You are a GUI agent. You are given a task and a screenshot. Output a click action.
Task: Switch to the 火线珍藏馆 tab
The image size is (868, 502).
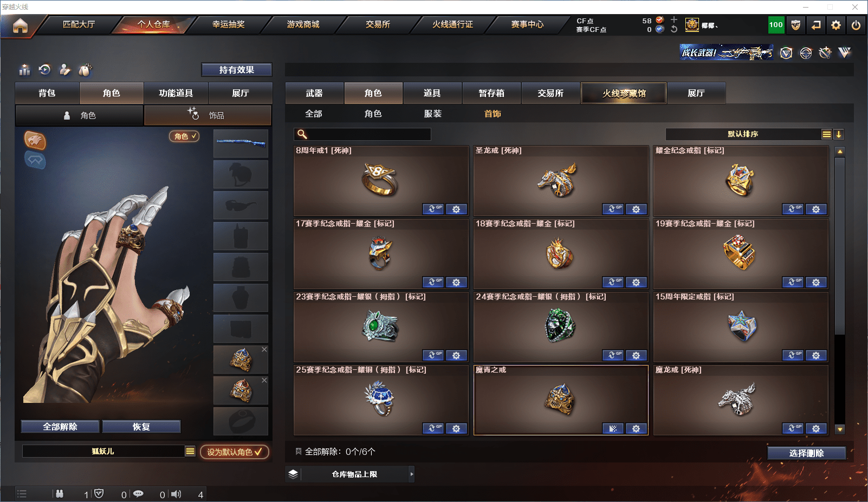pyautogui.click(x=624, y=93)
